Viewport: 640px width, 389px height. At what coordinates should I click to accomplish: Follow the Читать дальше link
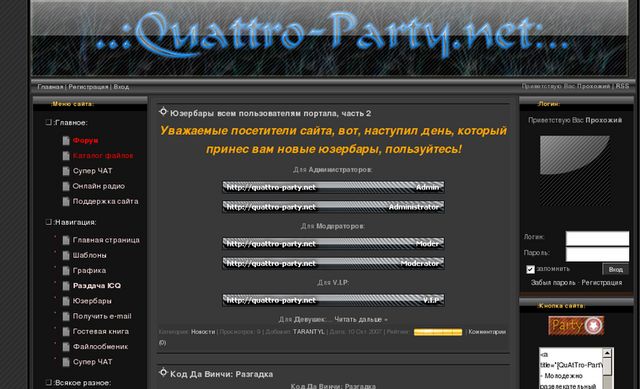coord(361,320)
